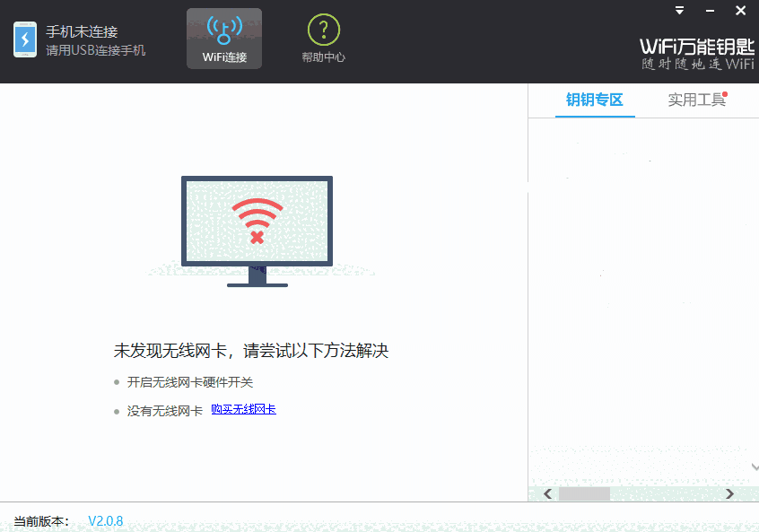Click the V2.0.8 version link
This screenshot has width=759, height=532.
click(x=106, y=520)
